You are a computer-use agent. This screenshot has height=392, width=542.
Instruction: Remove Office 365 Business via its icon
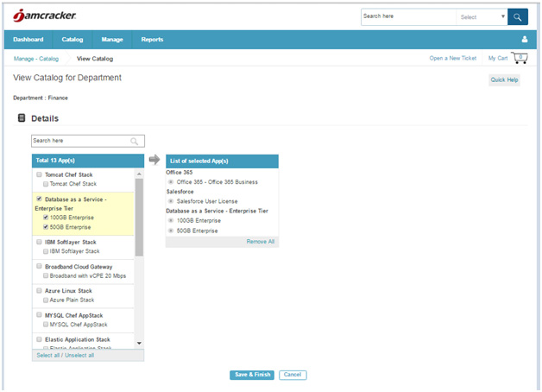click(170, 182)
